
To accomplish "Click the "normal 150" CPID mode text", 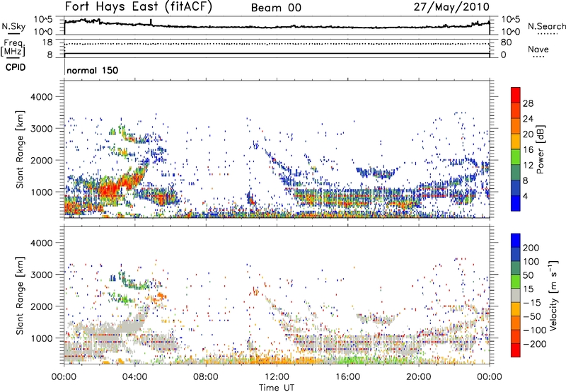I will coord(93,70).
